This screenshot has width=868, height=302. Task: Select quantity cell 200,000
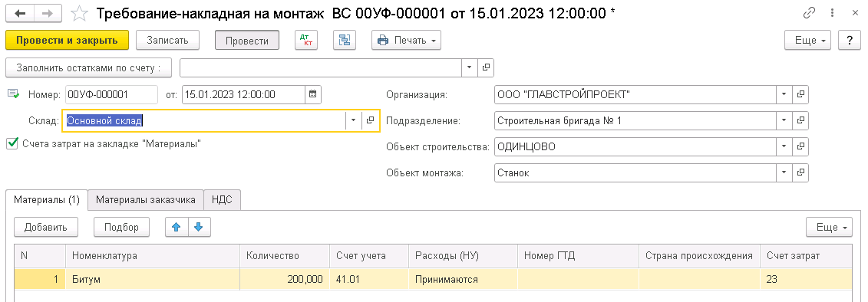[x=285, y=279]
